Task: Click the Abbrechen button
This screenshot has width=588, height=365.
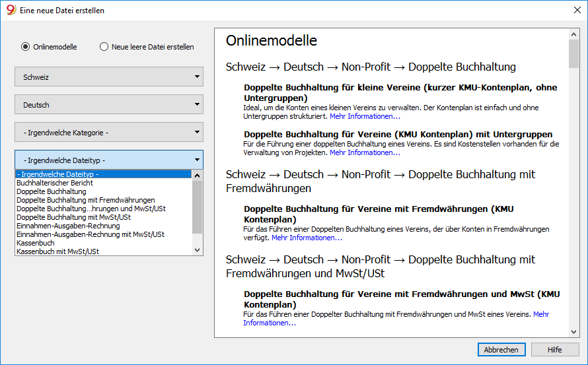Action: [501, 350]
